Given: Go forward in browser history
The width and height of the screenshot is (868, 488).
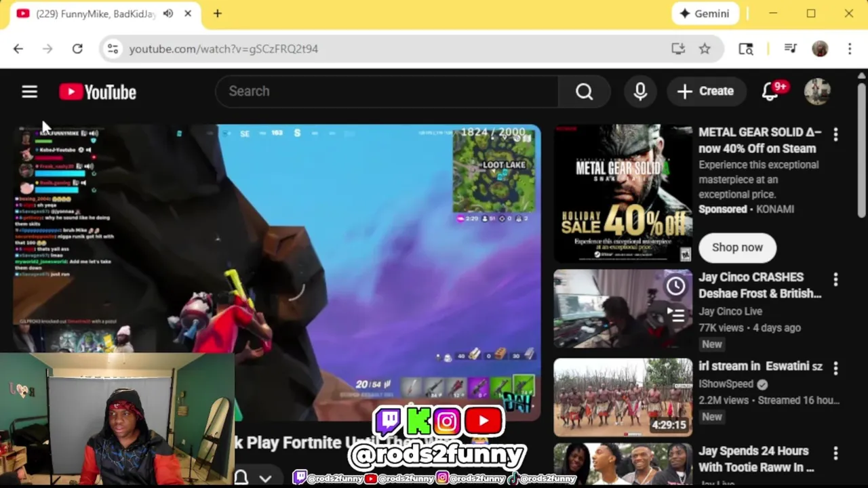Looking at the screenshot, I should click(47, 49).
